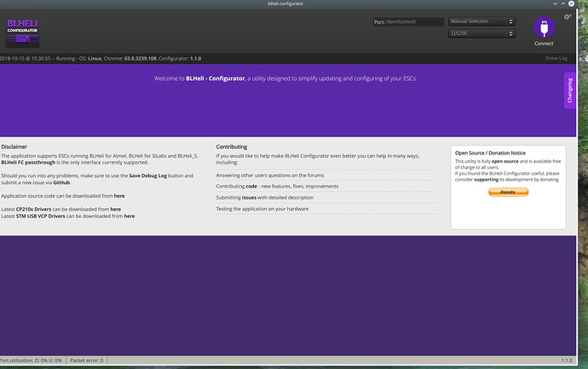Click the window keep-below chevron down button
This screenshot has height=369, width=588.
pos(555,3)
